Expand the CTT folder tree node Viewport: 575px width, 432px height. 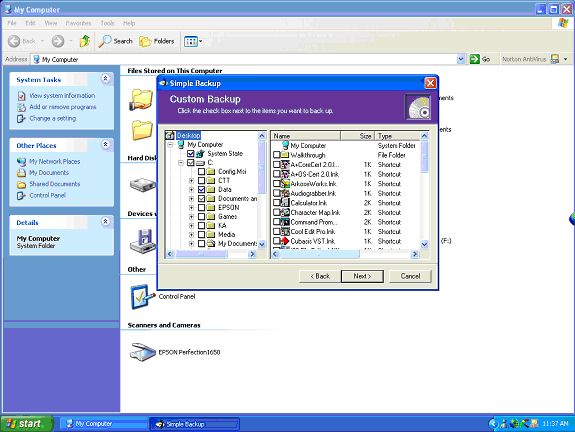[x=191, y=180]
